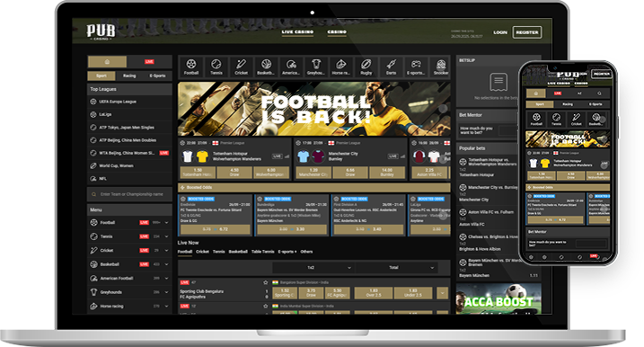The height and width of the screenshot is (347, 644).
Task: Open the Basketball icon in sports bar
Action: click(x=266, y=67)
